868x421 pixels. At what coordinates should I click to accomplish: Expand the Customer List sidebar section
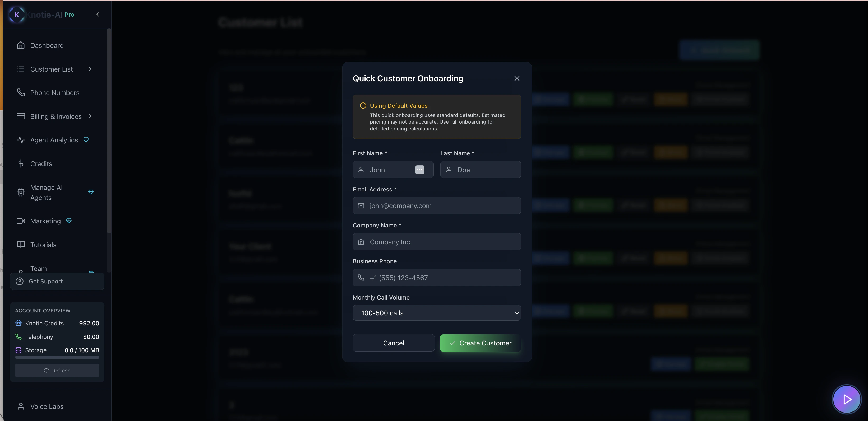click(x=90, y=69)
